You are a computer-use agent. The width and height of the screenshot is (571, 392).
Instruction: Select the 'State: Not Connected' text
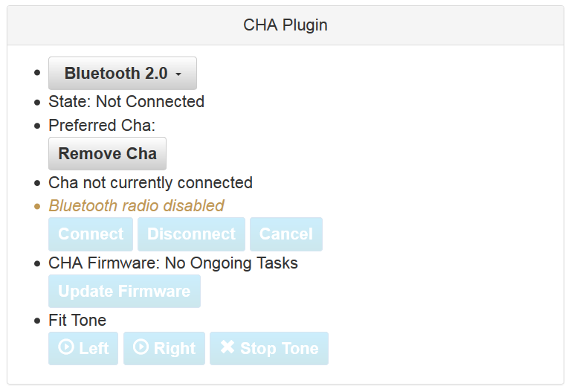[x=126, y=102]
